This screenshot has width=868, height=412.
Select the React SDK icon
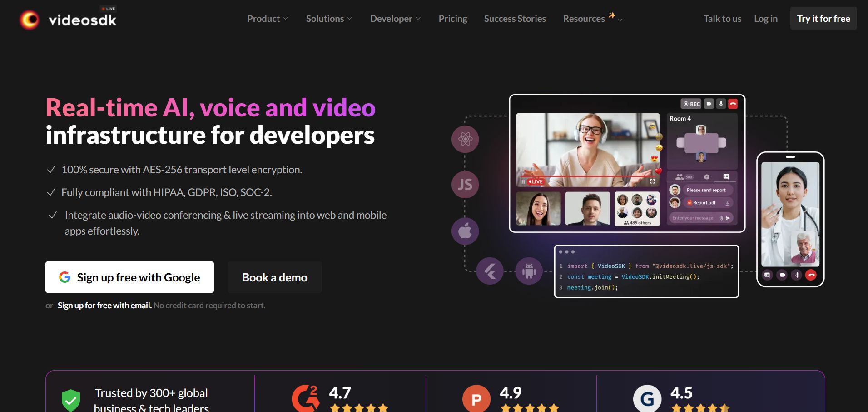[465, 139]
